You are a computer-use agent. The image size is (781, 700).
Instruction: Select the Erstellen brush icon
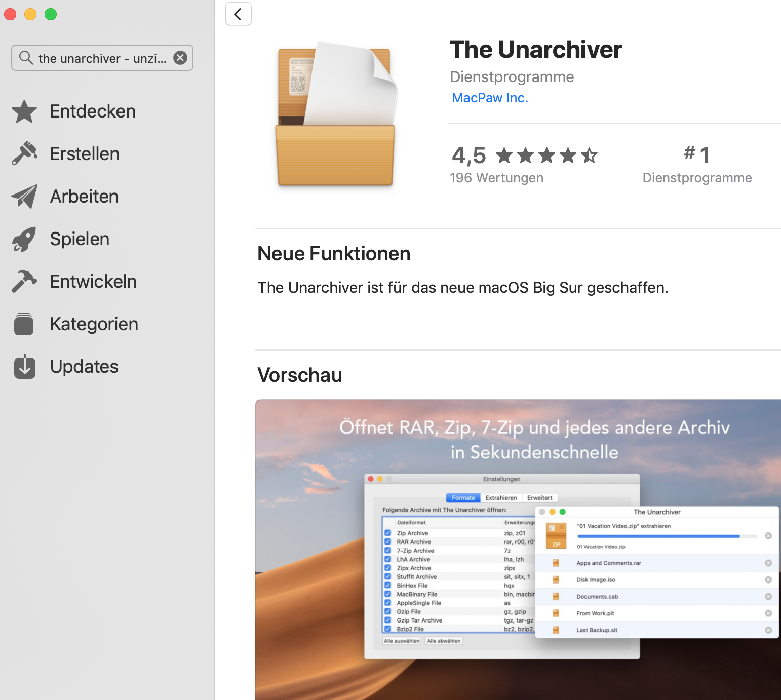pos(24,153)
